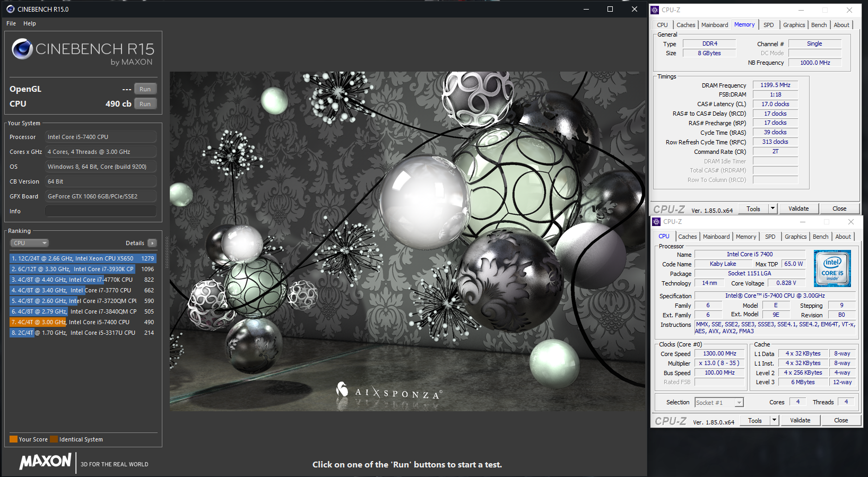Click the Cinebench R15 sphere logo

click(x=22, y=49)
